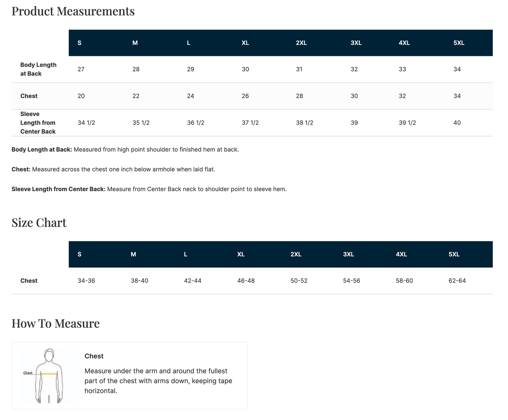Viewport: 508px width, 420px height.
Task: Select the 34-36 chest value for S
Action: 86,281
